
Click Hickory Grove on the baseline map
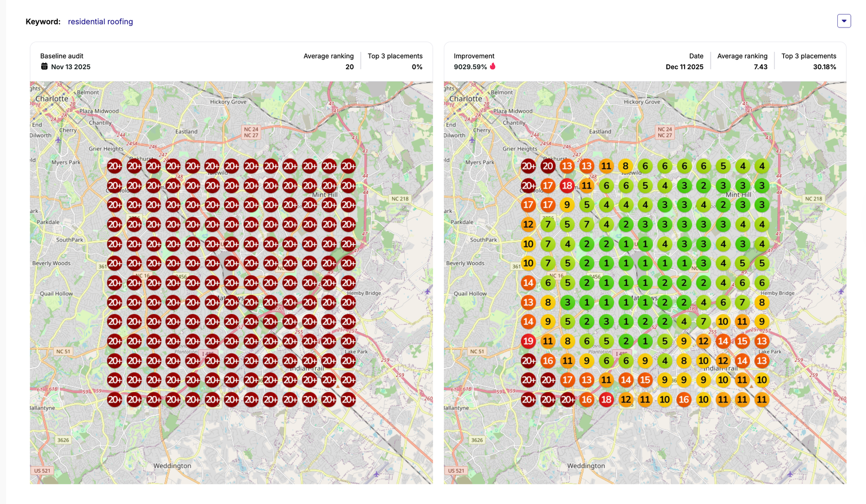(228, 102)
